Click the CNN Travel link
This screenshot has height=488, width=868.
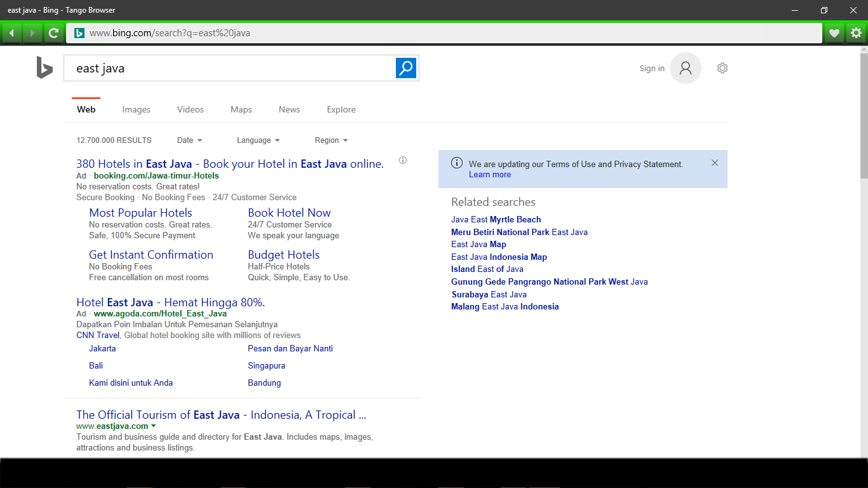[98, 335]
